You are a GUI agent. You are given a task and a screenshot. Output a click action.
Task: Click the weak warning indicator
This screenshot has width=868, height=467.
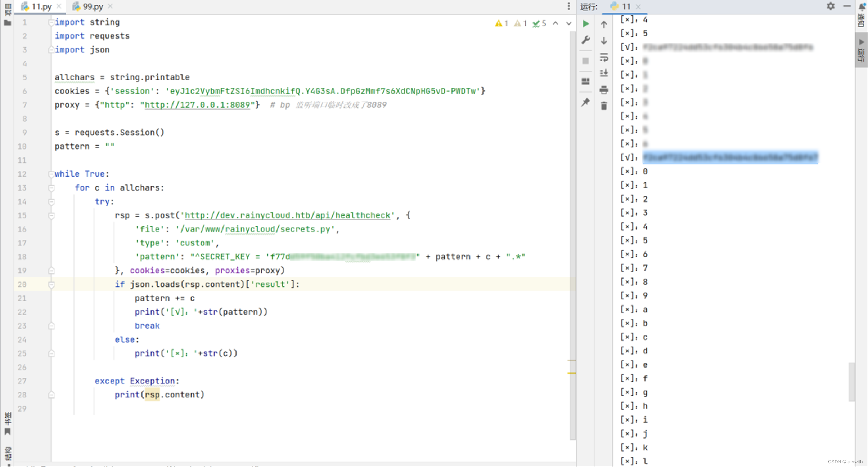click(520, 23)
